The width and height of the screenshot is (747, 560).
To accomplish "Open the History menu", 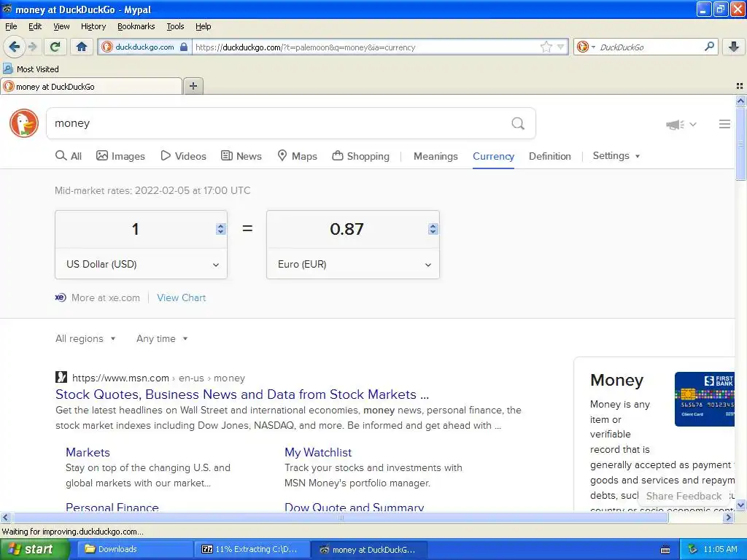I will tap(93, 26).
